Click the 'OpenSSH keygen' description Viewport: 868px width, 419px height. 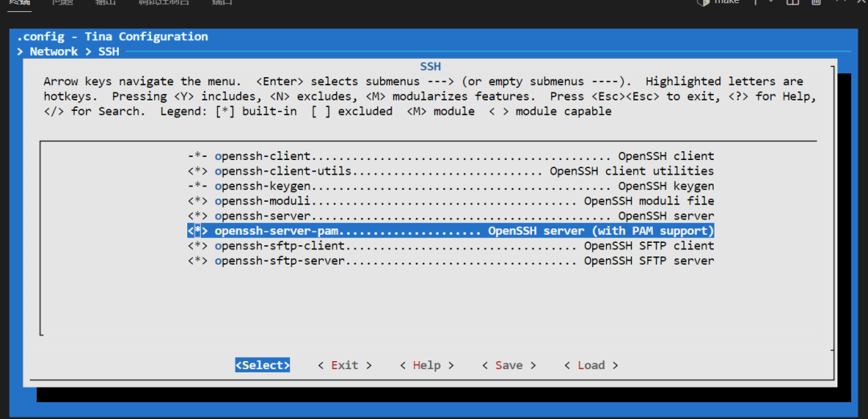click(666, 186)
